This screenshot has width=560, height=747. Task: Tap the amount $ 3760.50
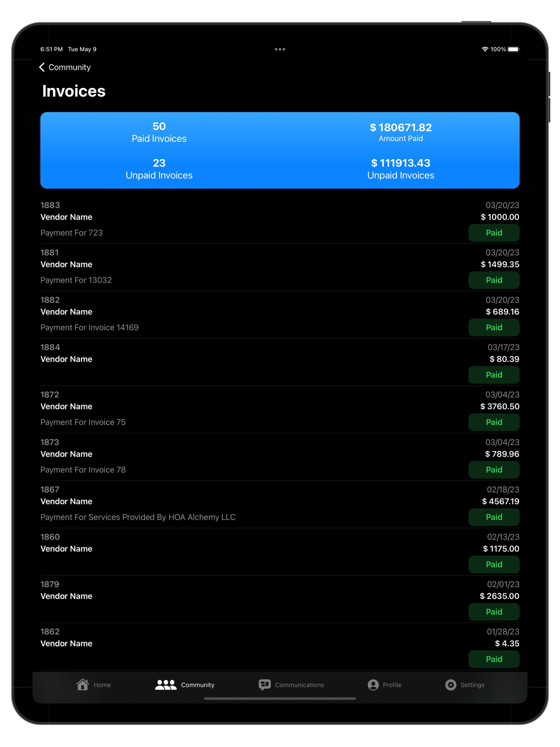500,406
